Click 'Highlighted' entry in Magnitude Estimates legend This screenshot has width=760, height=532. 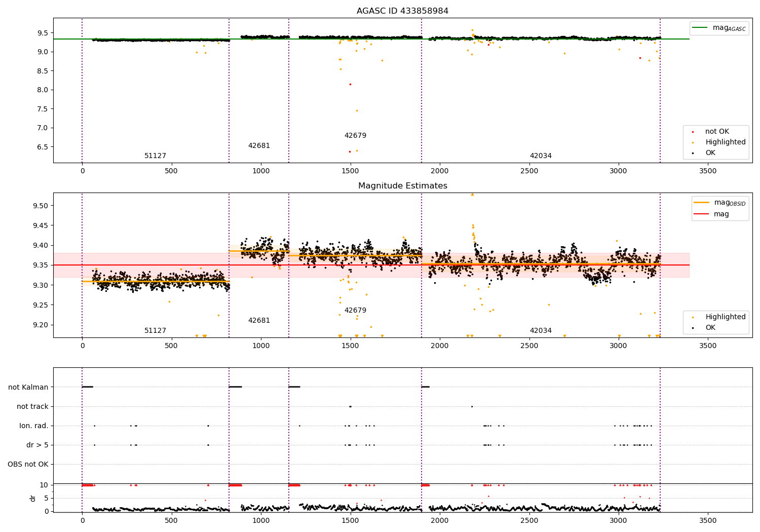tap(726, 317)
